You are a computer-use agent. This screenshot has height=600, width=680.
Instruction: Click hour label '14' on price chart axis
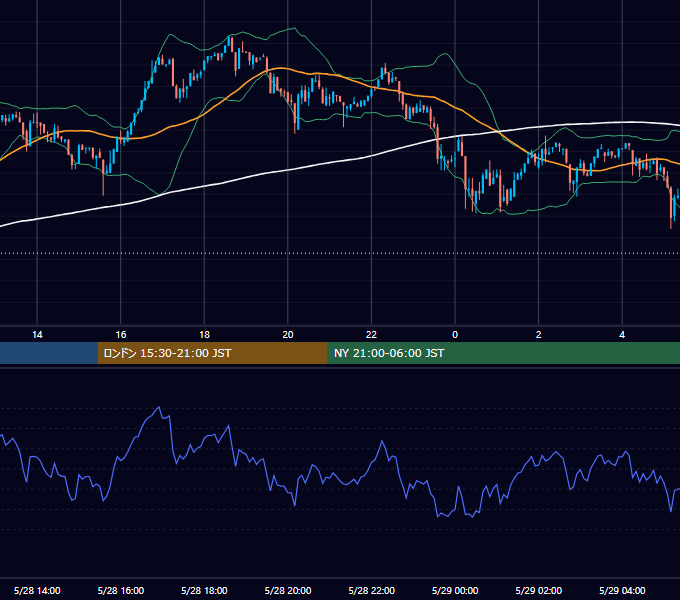[x=37, y=335]
